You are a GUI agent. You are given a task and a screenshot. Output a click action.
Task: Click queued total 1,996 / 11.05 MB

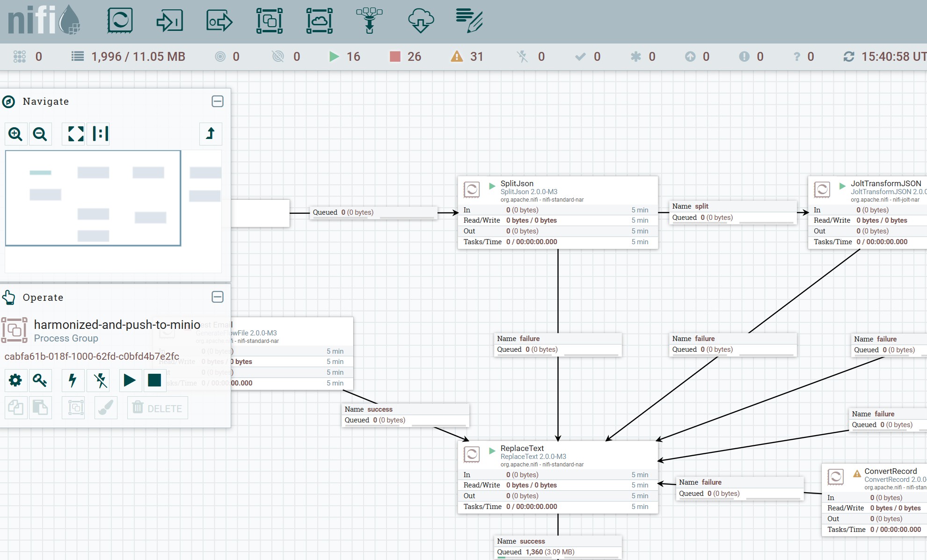pyautogui.click(x=128, y=57)
